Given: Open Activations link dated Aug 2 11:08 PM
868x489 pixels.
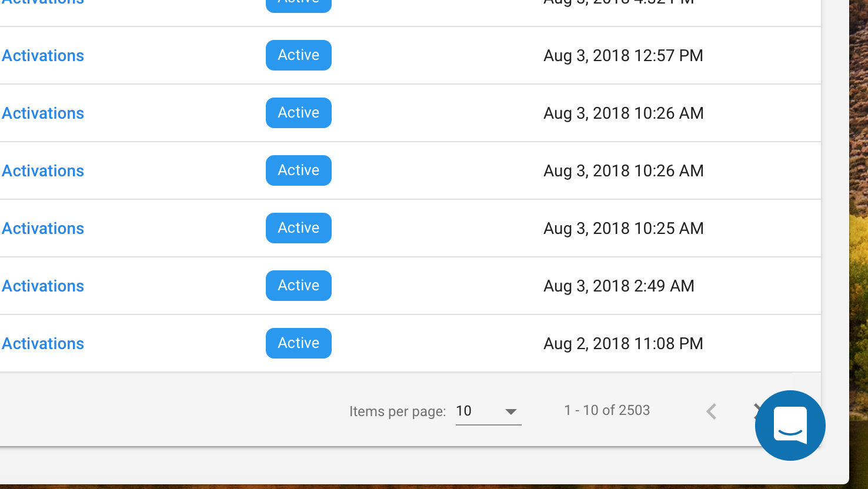Looking at the screenshot, I should [x=43, y=343].
